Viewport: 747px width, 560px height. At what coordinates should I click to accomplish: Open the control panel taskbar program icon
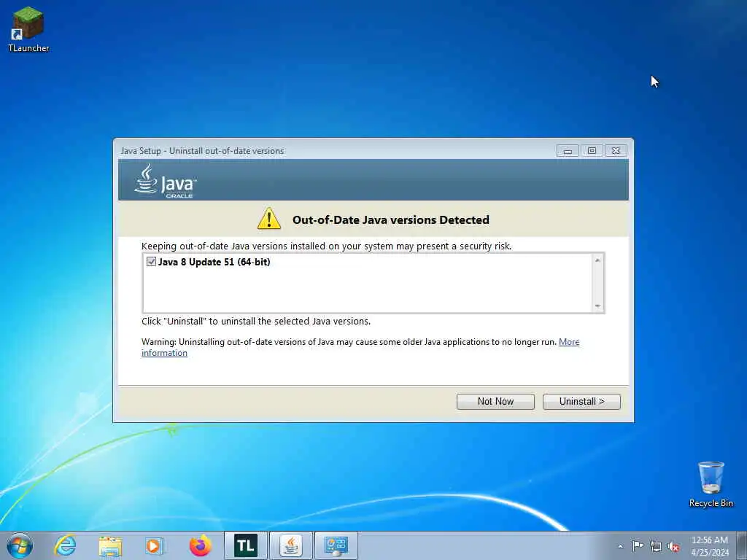pos(336,545)
